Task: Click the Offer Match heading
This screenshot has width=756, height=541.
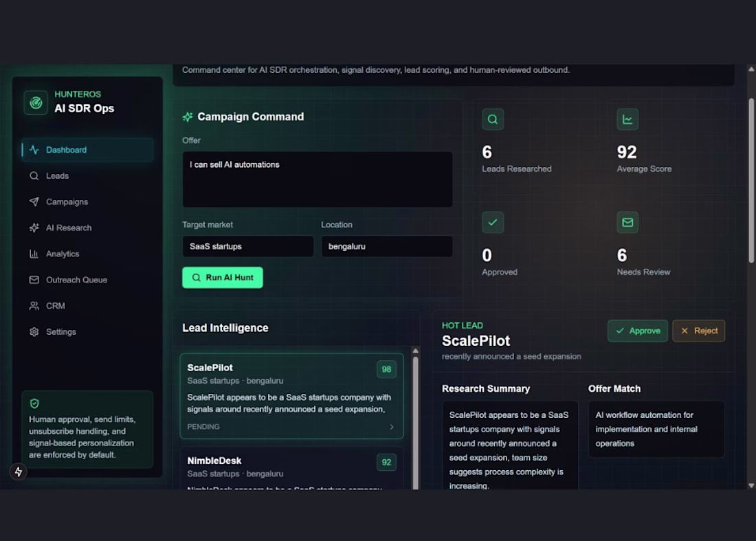Action: pyautogui.click(x=614, y=388)
